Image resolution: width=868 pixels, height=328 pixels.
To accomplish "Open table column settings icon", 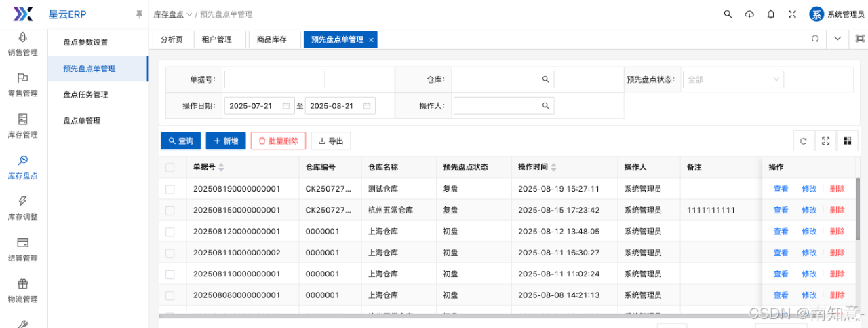I will (x=847, y=141).
